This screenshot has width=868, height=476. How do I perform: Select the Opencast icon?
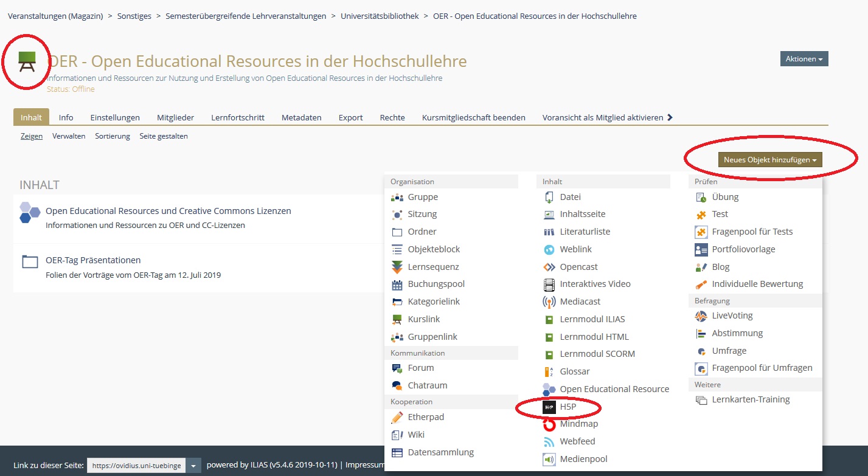[x=549, y=267]
